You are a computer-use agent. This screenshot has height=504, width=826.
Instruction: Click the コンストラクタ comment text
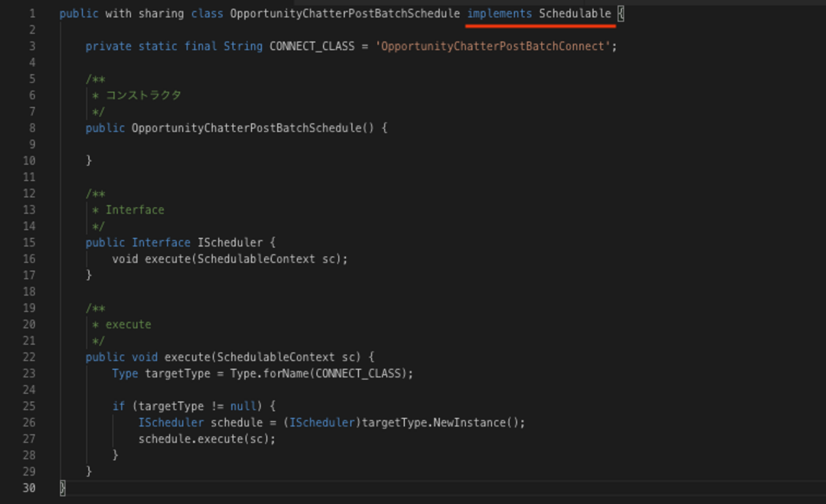pyautogui.click(x=144, y=95)
